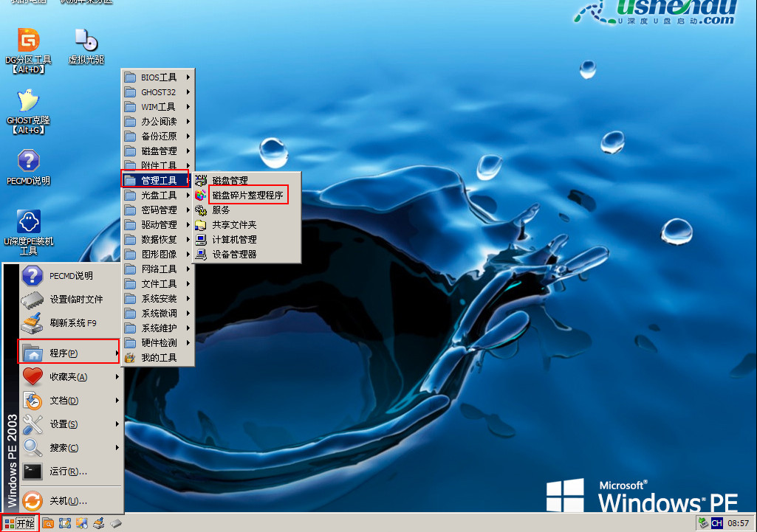Click second quick-launch taskbar icon
757x532 pixels.
[x=65, y=523]
